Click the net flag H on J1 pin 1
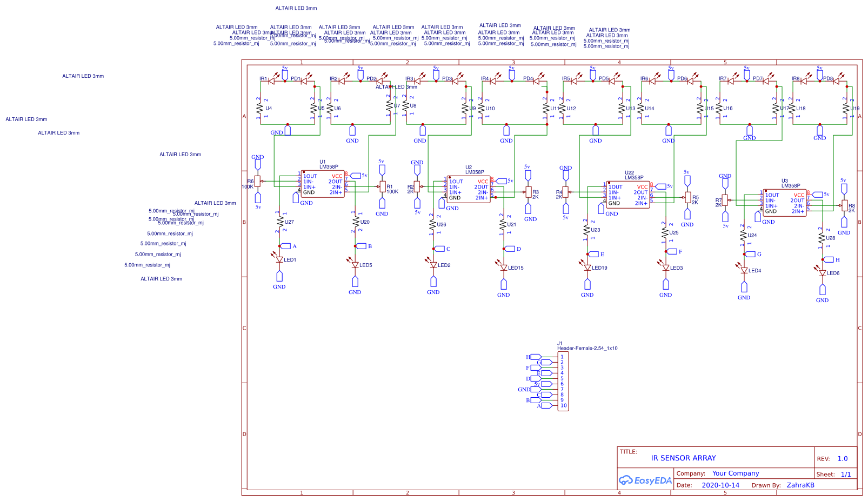 pyautogui.click(x=535, y=357)
